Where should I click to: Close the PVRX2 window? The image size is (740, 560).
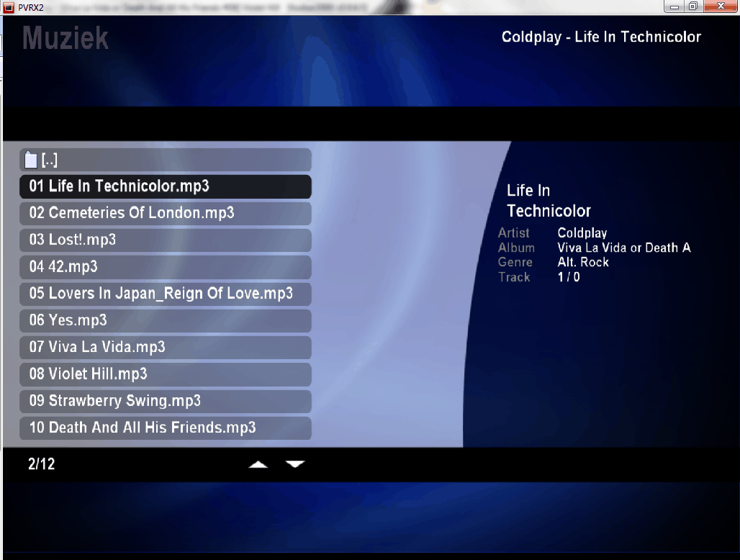(721, 6)
